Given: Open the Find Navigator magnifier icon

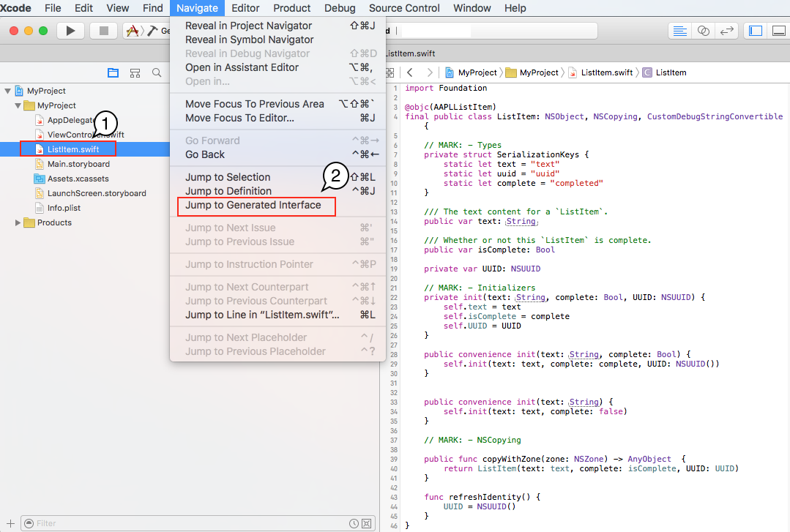Looking at the screenshot, I should click(157, 72).
